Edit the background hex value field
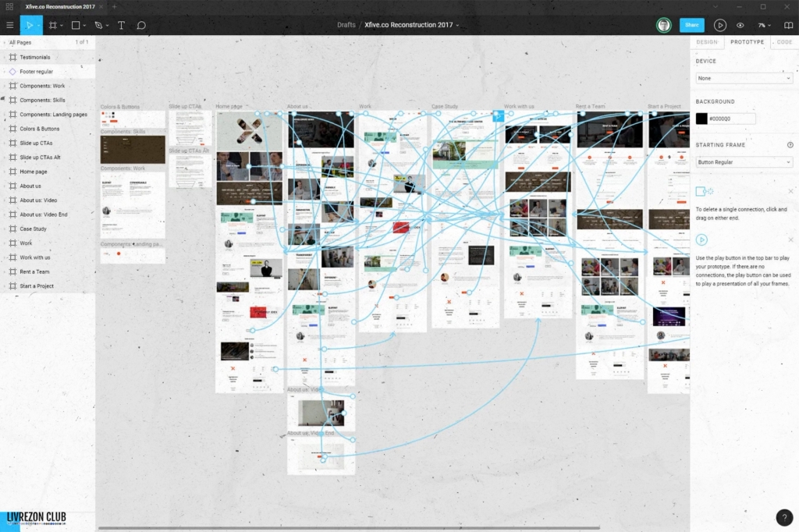The width and height of the screenshot is (799, 532). coord(732,119)
